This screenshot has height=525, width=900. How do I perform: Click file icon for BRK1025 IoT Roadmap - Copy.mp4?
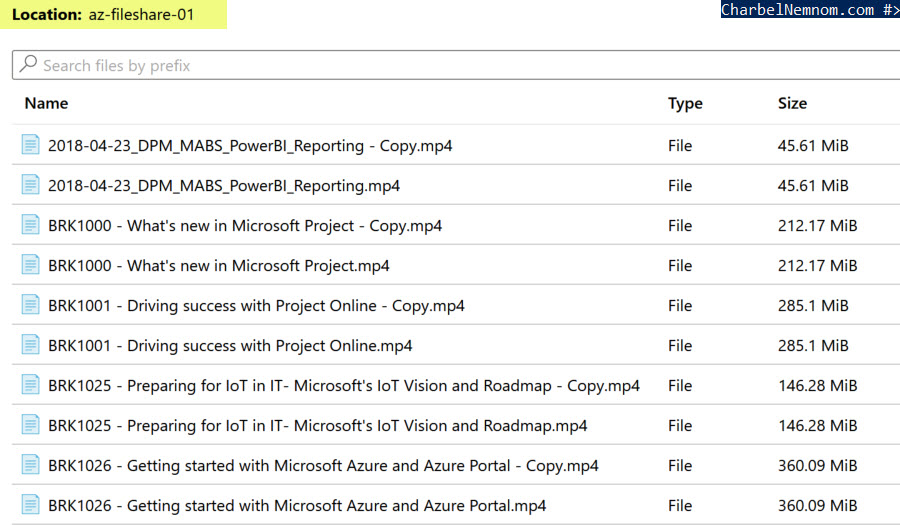(30, 385)
